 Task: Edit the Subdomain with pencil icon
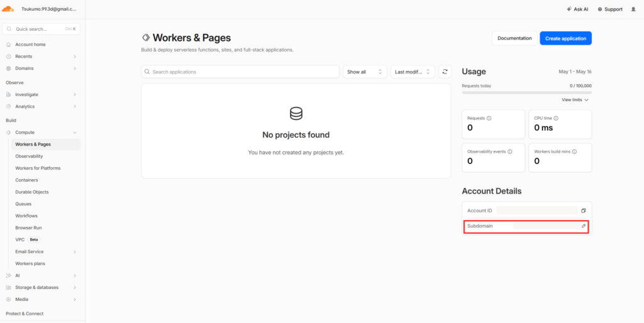pos(583,226)
